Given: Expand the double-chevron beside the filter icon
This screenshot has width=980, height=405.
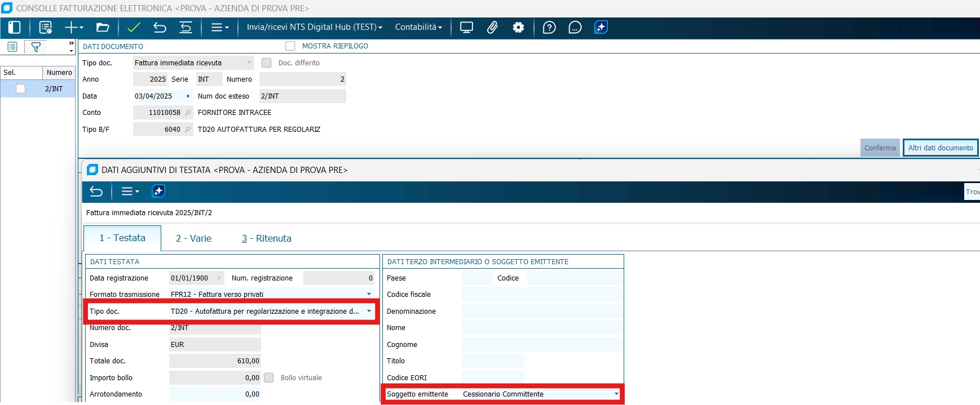Looking at the screenshot, I should point(71,43).
